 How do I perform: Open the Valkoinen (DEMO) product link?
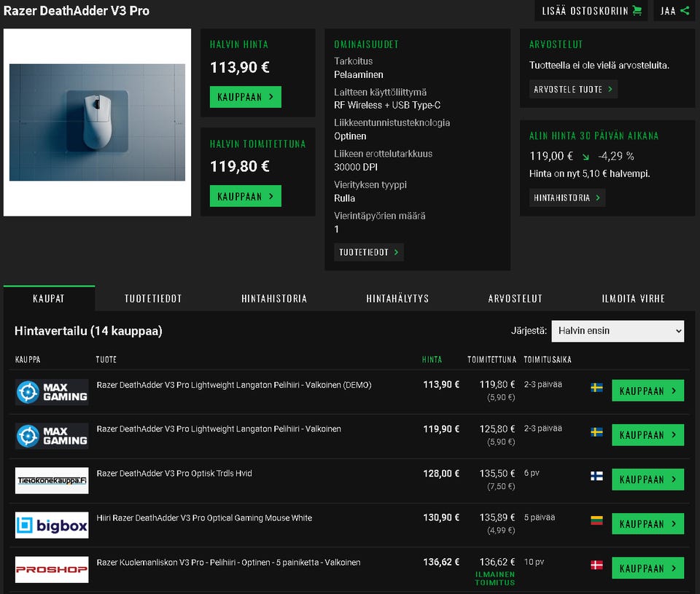tap(234, 385)
